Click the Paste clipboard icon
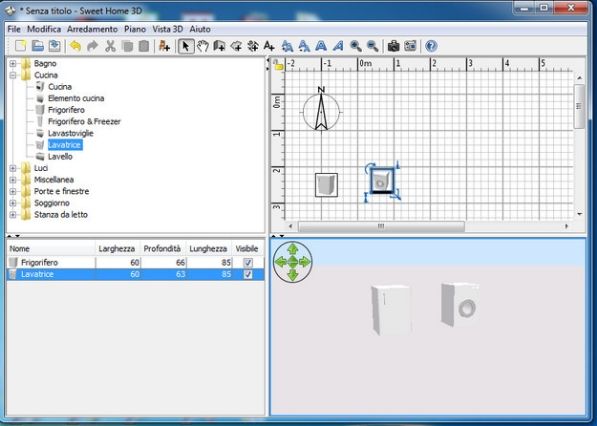Viewport: 597px width, 426px height. point(144,46)
